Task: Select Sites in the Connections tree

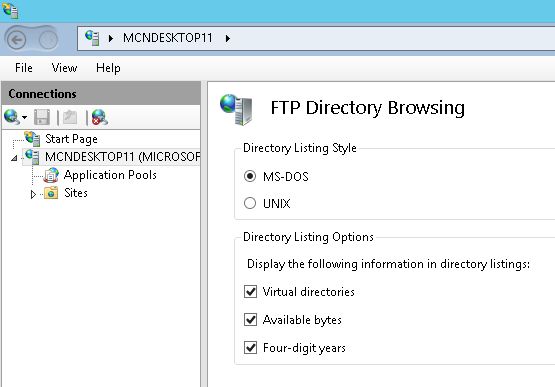Action: [x=76, y=193]
